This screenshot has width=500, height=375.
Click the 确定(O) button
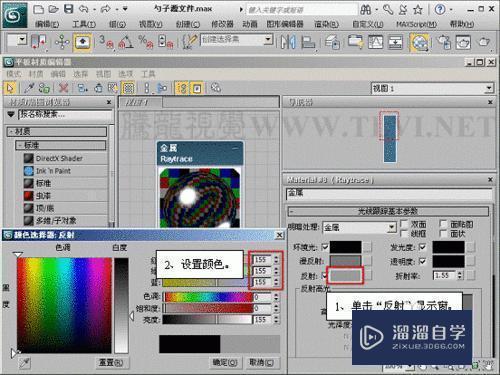[x=225, y=362]
